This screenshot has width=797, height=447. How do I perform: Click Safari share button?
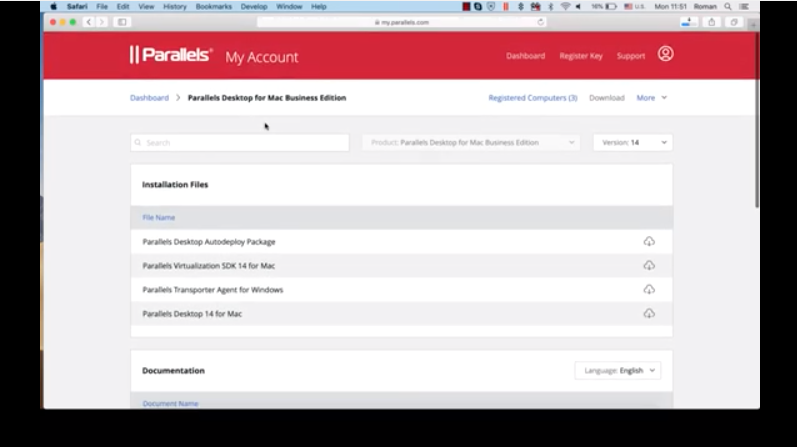pos(712,22)
